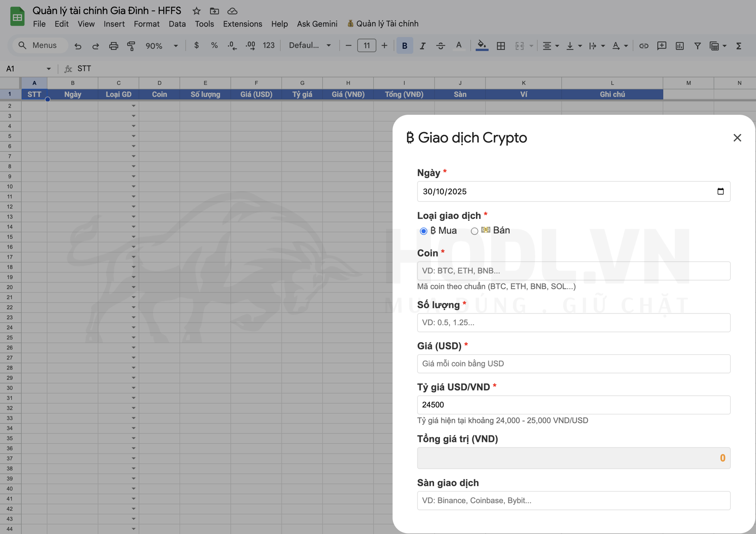The width and height of the screenshot is (756, 534).
Task: Format selection as percent
Action: click(214, 45)
